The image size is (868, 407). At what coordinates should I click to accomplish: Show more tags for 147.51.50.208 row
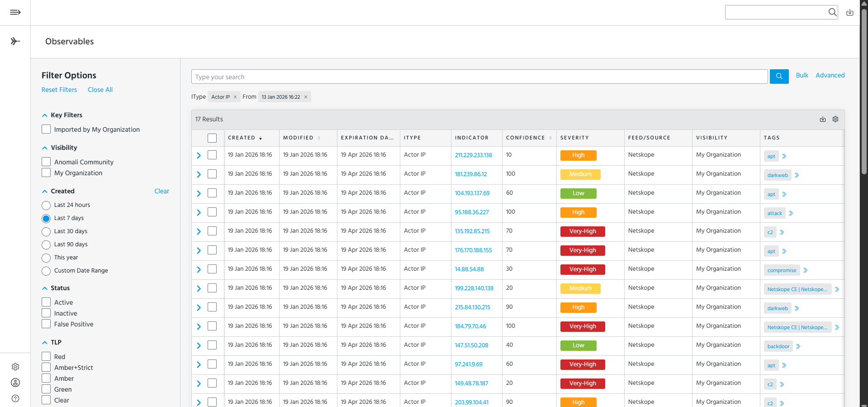click(798, 346)
